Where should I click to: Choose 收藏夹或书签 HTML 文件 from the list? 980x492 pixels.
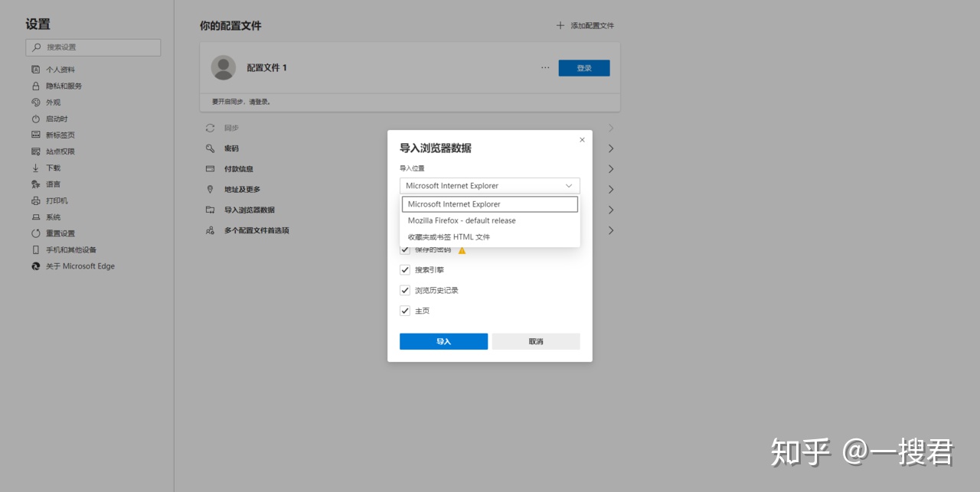coord(449,237)
